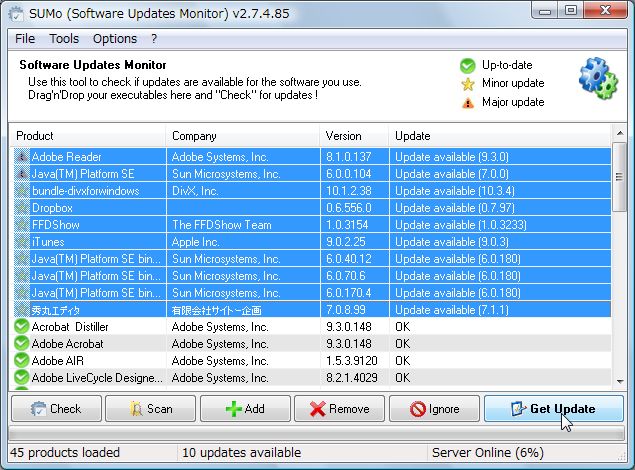
Task: Click the Dropbox row status icon
Action: tap(22, 208)
